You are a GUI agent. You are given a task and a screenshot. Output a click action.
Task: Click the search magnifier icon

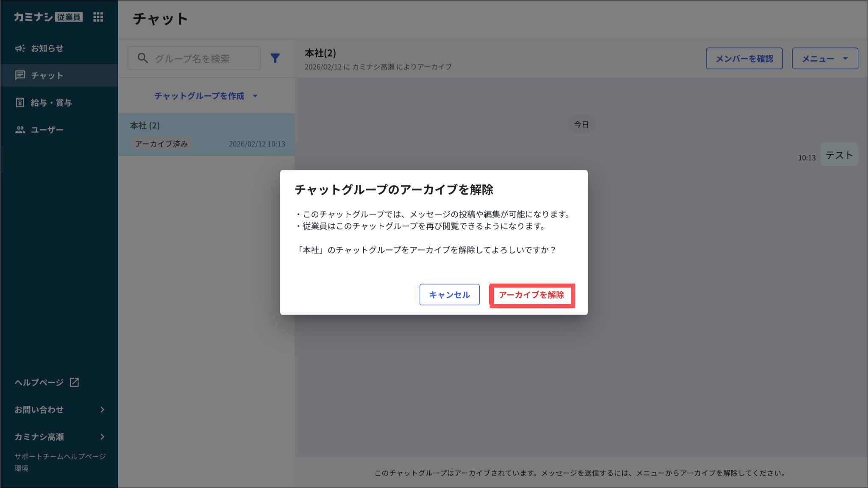(x=143, y=58)
